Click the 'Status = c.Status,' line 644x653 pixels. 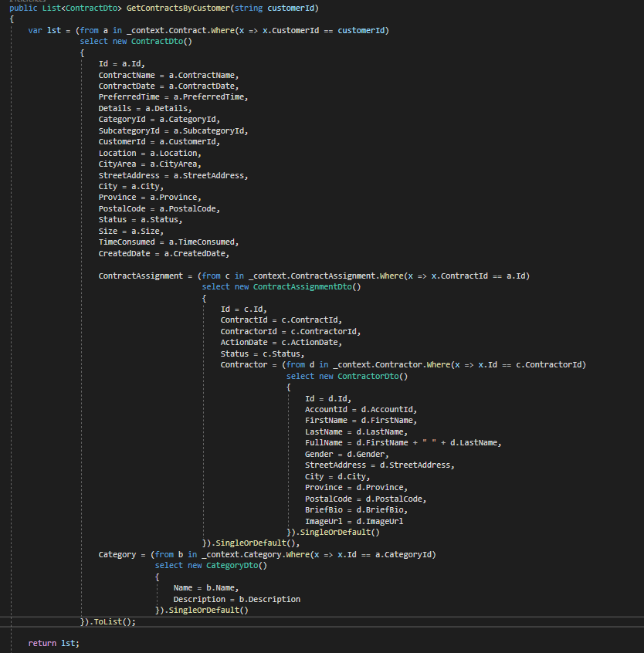pyautogui.click(x=263, y=354)
